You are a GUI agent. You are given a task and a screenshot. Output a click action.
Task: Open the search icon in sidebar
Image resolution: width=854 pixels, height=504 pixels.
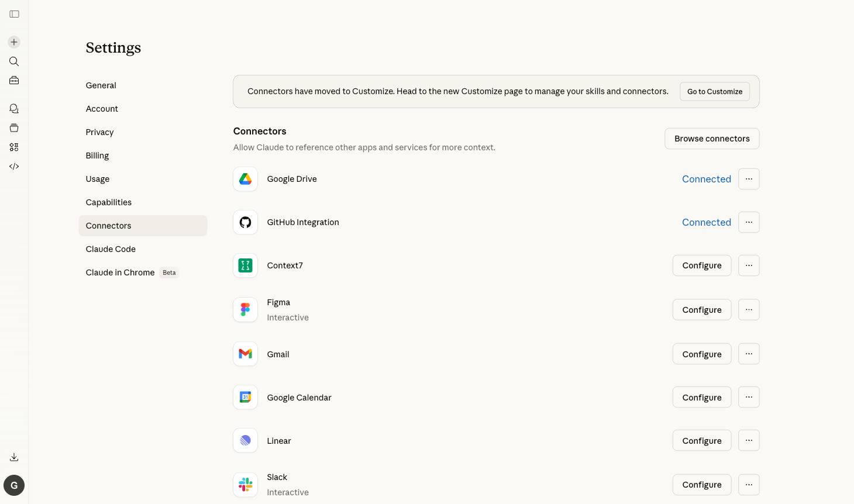14,61
